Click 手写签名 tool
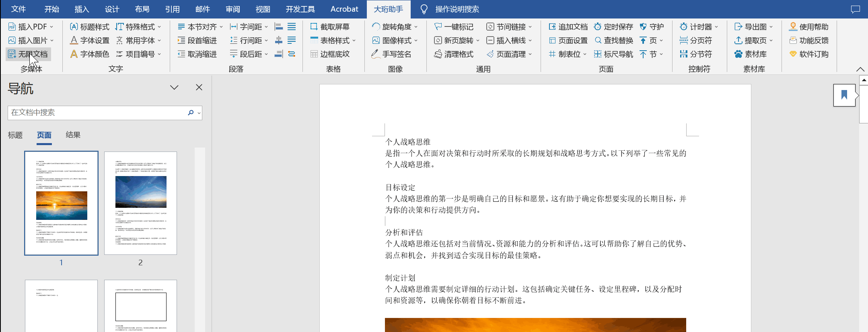Screen dimensions: 868x332 tap(391, 54)
